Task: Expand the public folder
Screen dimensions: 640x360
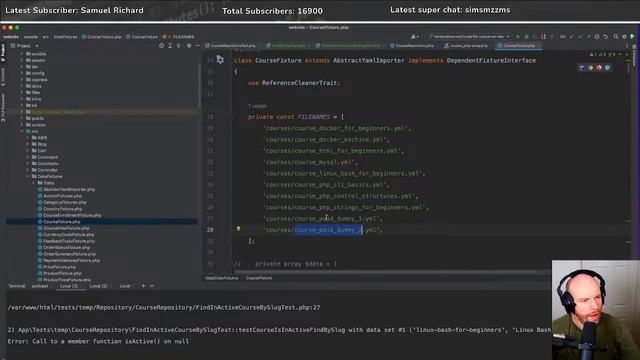Action: coord(22,118)
